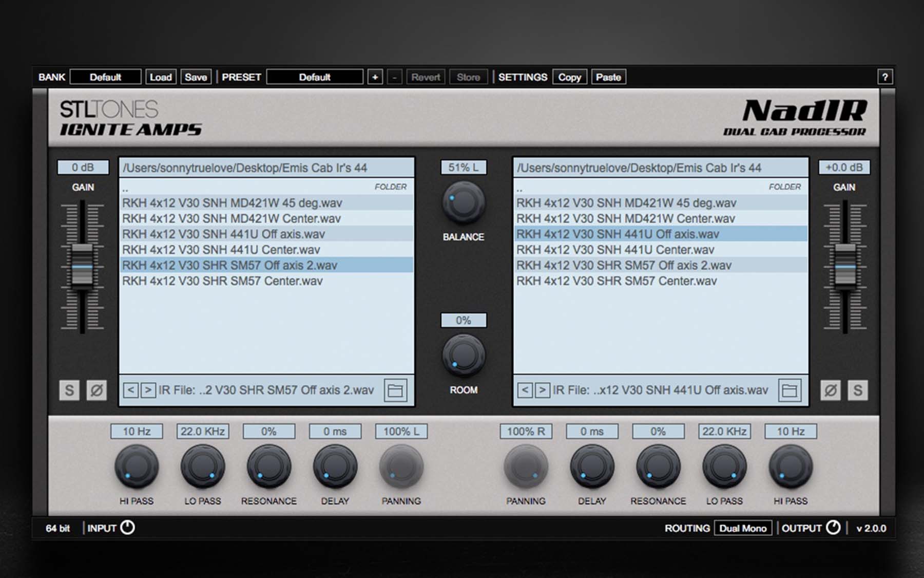
Task: Click the right PANNING knob
Action: (x=526, y=467)
